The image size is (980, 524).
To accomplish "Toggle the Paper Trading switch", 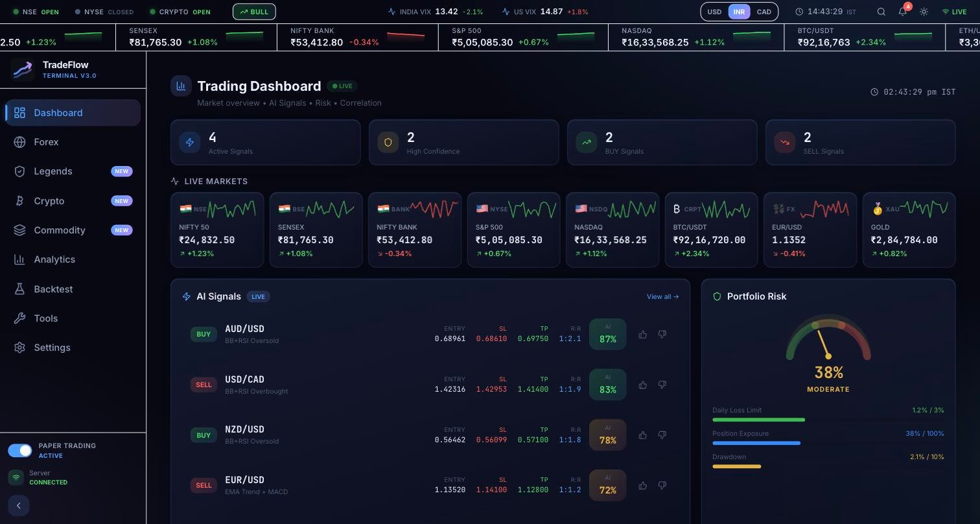I will click(20, 451).
